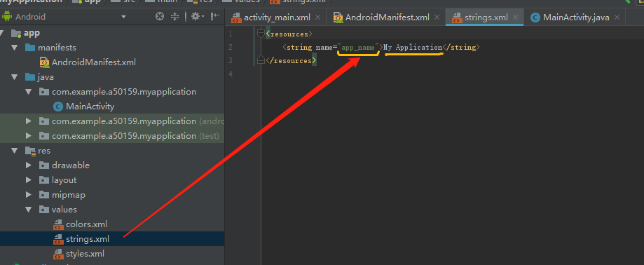Switch to the MainActivity.java tab
The width and height of the screenshot is (644, 265).
[576, 18]
